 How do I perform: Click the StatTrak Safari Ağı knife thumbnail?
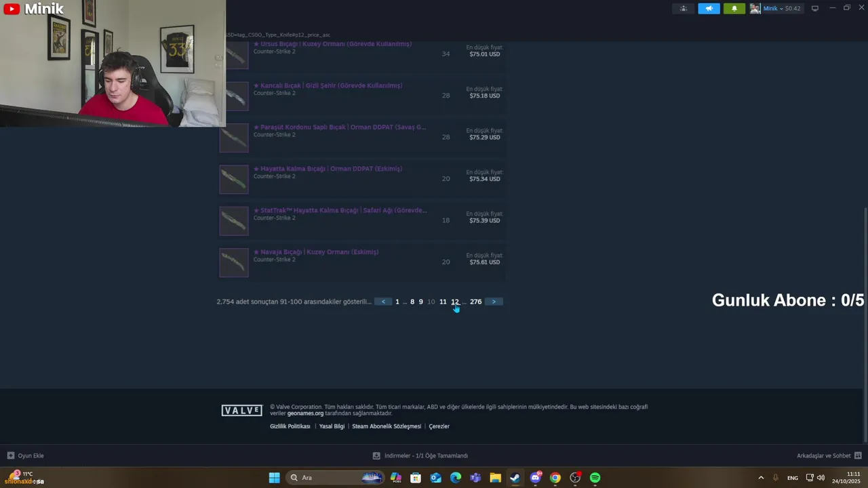(x=234, y=221)
